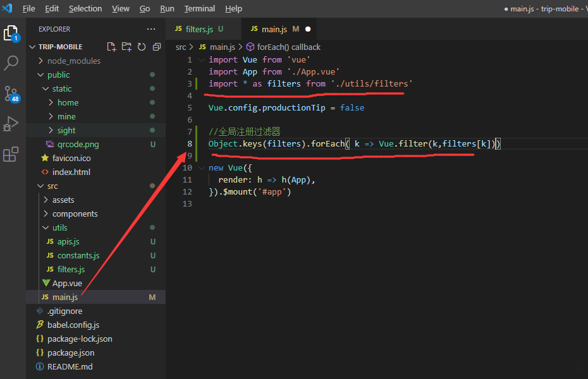Collapse the static folder
The height and width of the screenshot is (379, 588).
(61, 88)
